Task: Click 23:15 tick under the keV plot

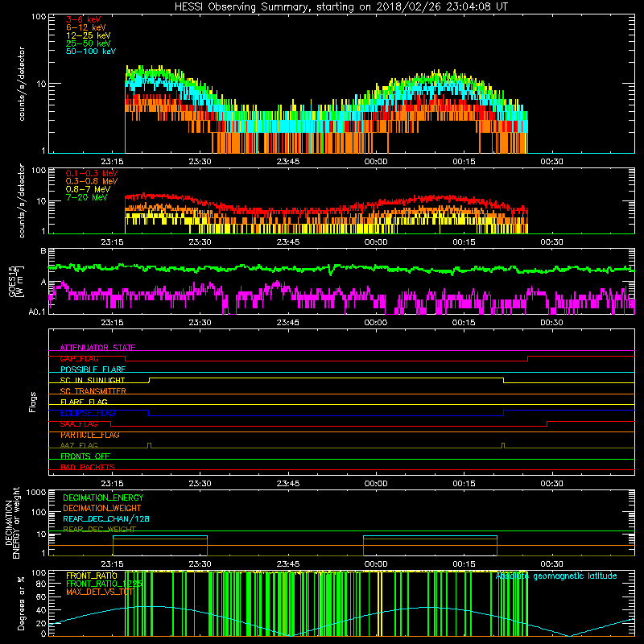Action: coord(112,162)
